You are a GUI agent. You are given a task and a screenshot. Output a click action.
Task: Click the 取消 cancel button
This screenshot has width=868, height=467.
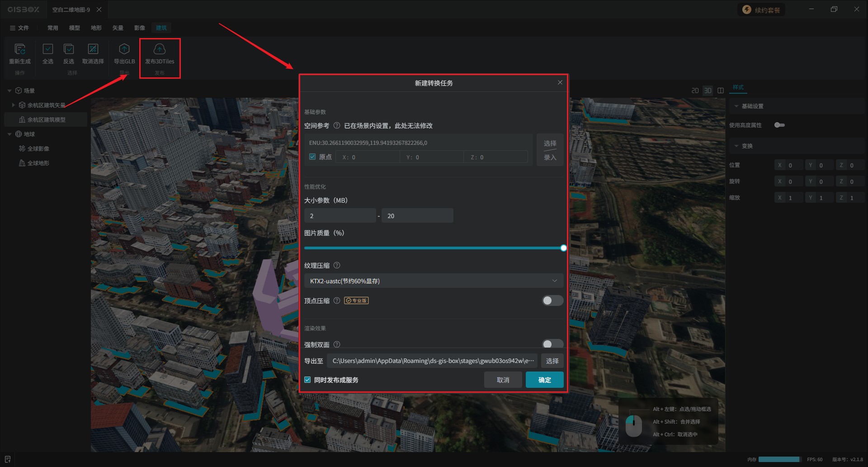pos(503,380)
